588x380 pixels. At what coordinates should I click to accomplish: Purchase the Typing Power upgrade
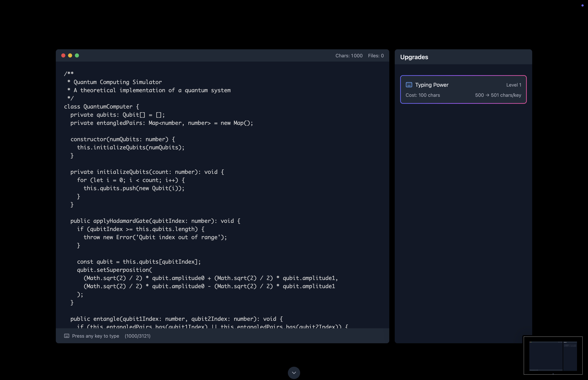[x=463, y=89]
